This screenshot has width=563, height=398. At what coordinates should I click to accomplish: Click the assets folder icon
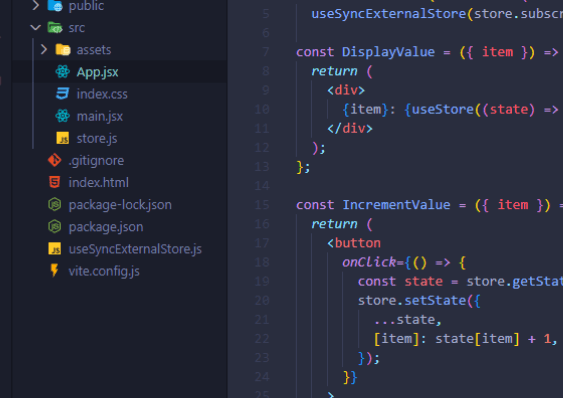pos(63,50)
